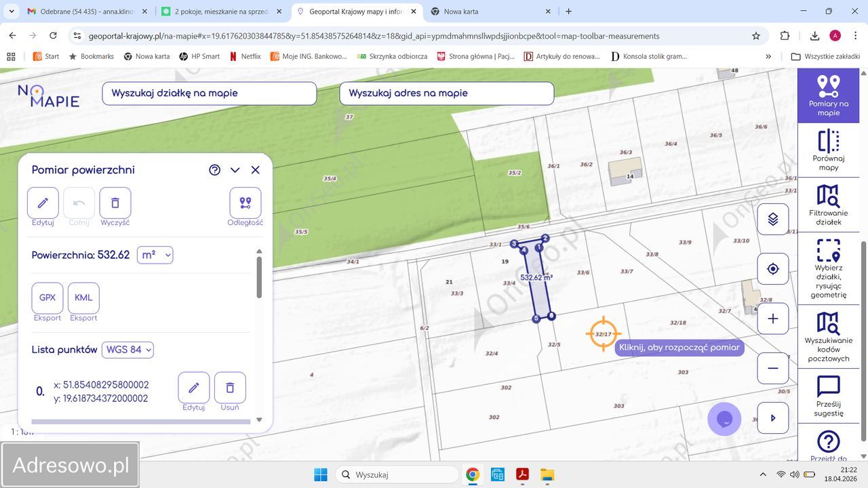Export the measurement as a KML file
Screen dimensions: 868x488
point(83,298)
